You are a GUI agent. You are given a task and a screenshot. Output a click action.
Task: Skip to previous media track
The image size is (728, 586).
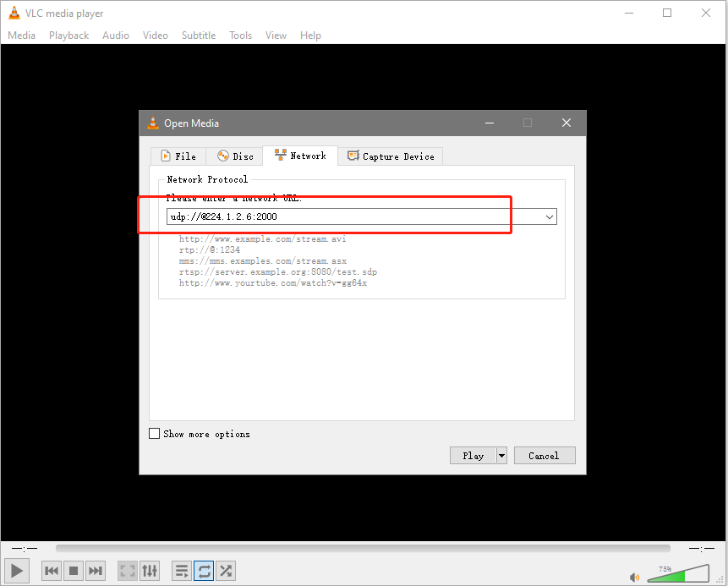[x=52, y=571]
